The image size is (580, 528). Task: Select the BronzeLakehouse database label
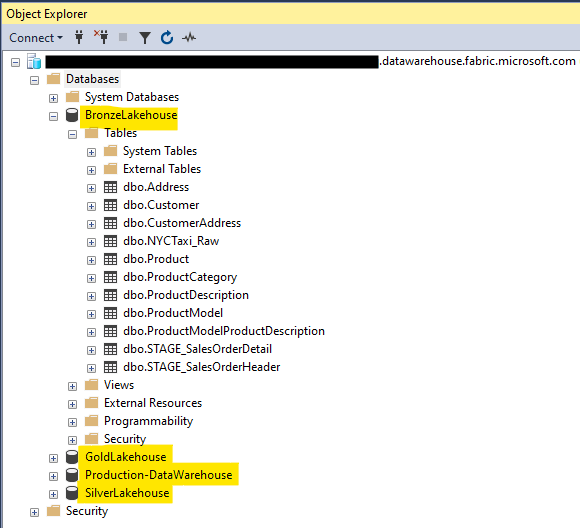(x=131, y=115)
